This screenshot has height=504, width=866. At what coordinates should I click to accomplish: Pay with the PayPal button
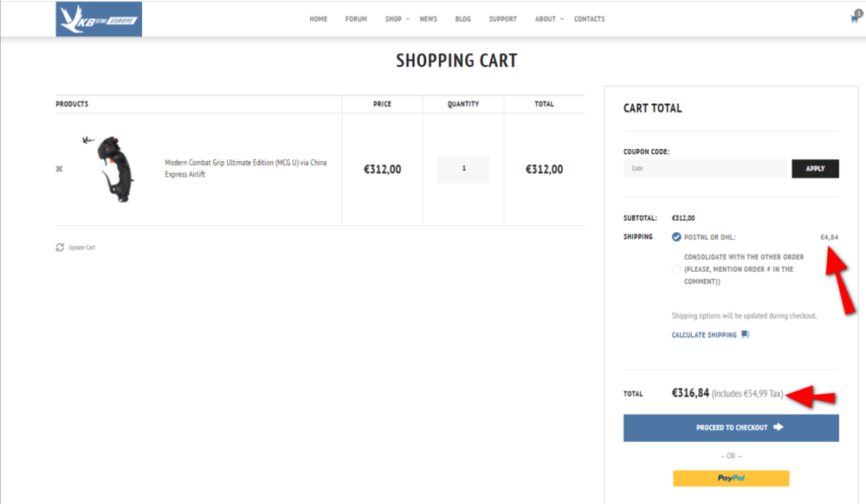point(731,478)
